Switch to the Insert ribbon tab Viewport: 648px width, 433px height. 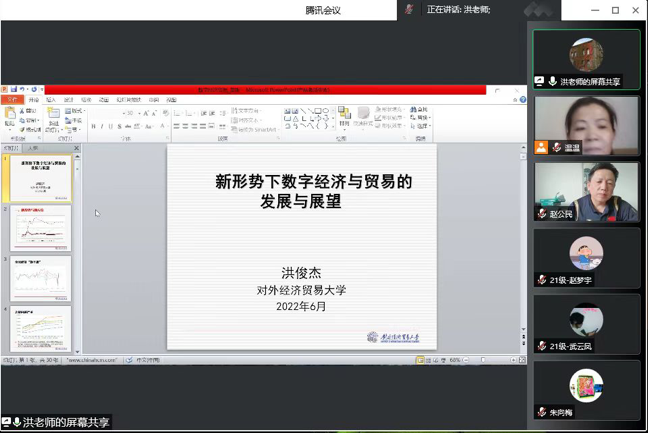coord(51,100)
